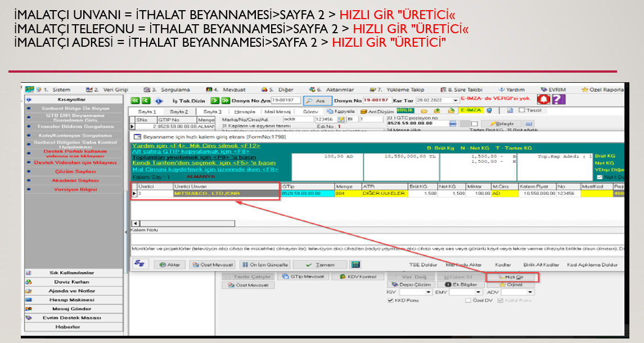Click the Ön İzin Güncelle button
This screenshot has width=644, height=343.
(265, 265)
